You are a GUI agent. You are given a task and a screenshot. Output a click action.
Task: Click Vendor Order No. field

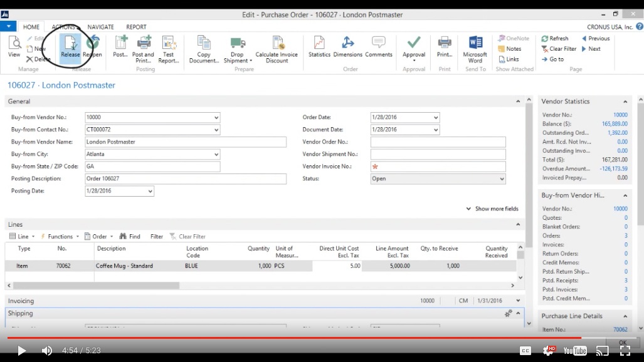coord(438,142)
